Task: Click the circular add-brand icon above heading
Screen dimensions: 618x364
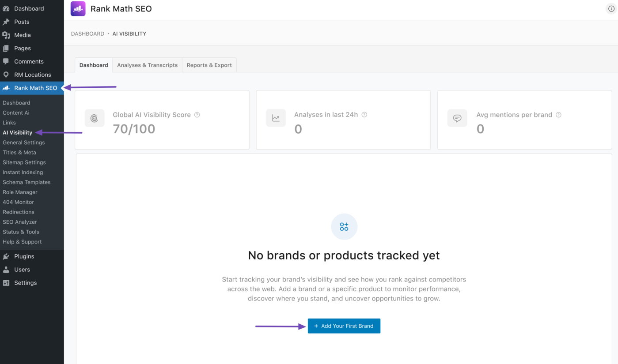Action: [x=344, y=227]
